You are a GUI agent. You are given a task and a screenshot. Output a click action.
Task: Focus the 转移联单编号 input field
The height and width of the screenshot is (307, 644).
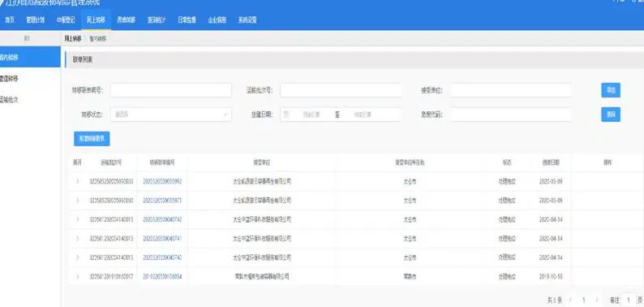(x=171, y=90)
